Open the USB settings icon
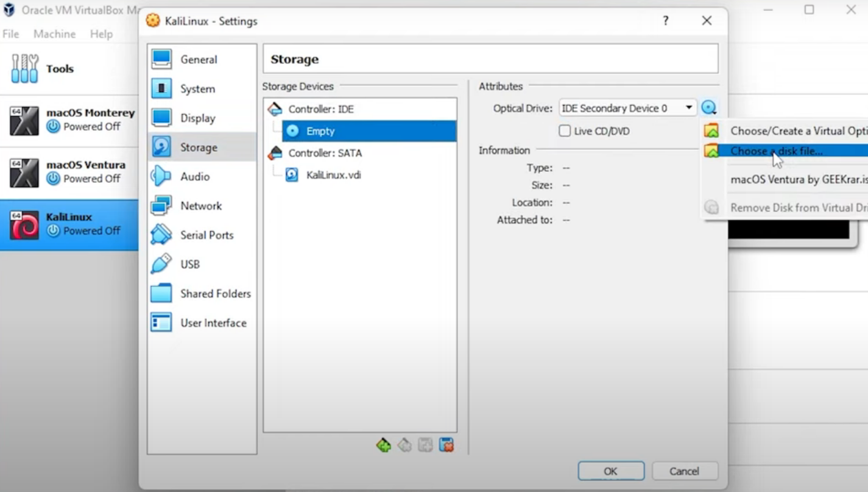The image size is (868, 492). 161,264
